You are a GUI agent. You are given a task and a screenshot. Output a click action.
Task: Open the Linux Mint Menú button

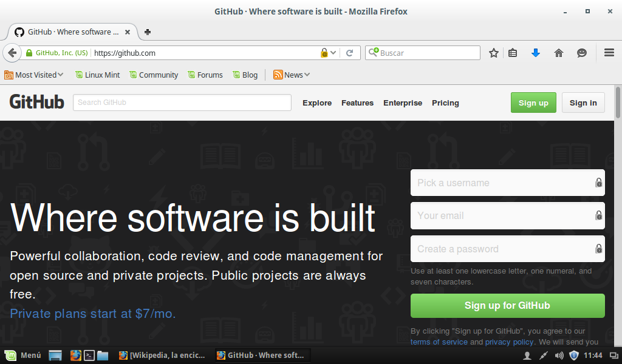pos(22,356)
